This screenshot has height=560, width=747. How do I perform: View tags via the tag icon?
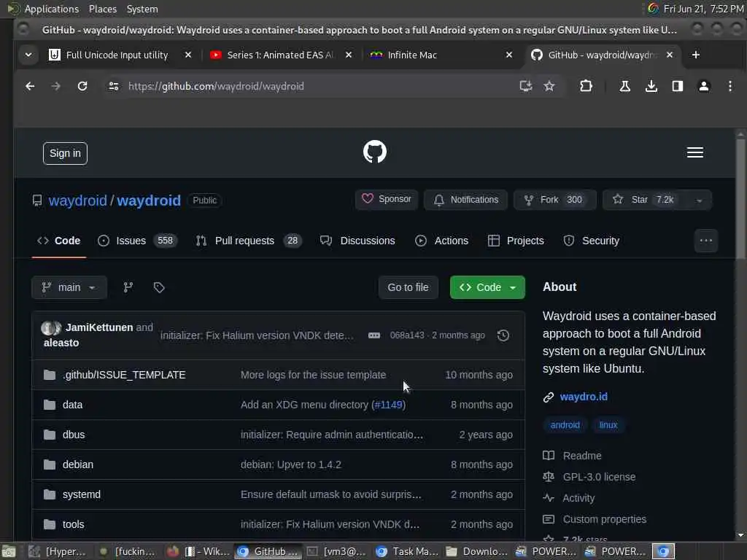[158, 287]
